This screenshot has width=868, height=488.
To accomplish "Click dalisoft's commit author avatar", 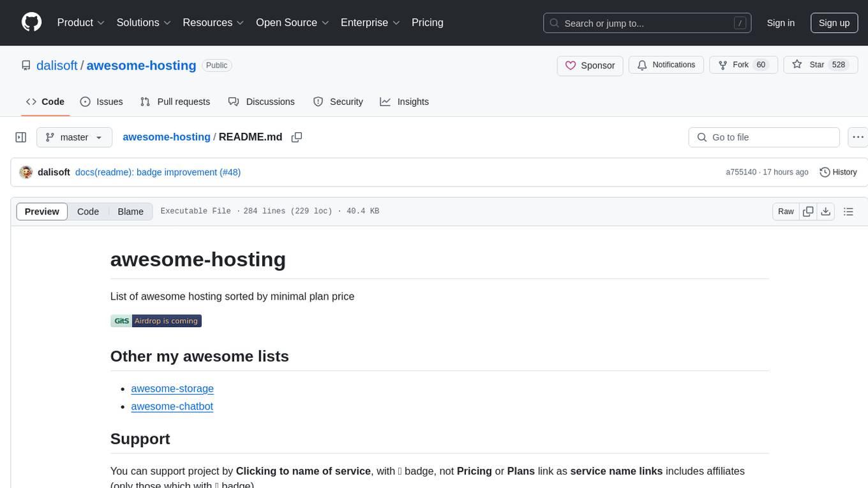I will click(x=26, y=172).
